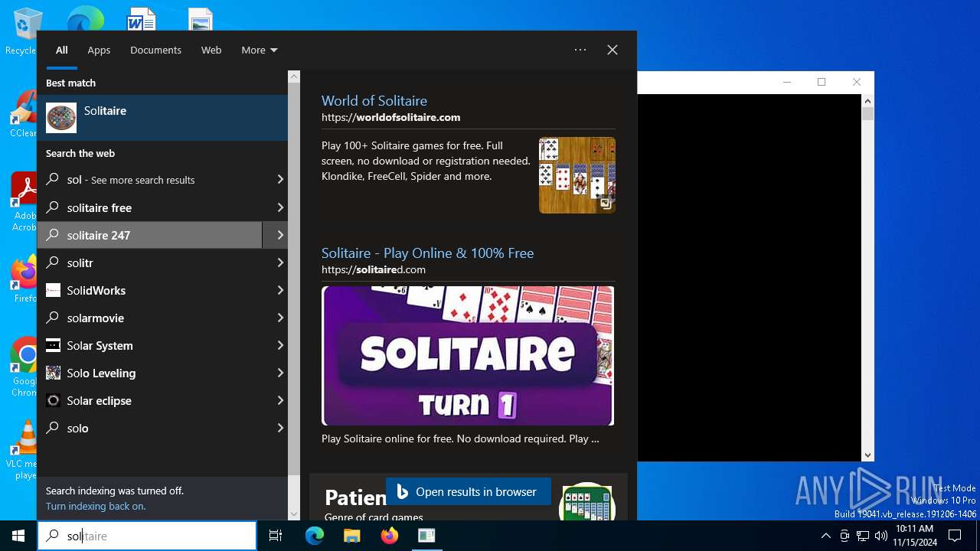
Task: Launch Microsoft Edge from the taskbar
Action: 315,536
